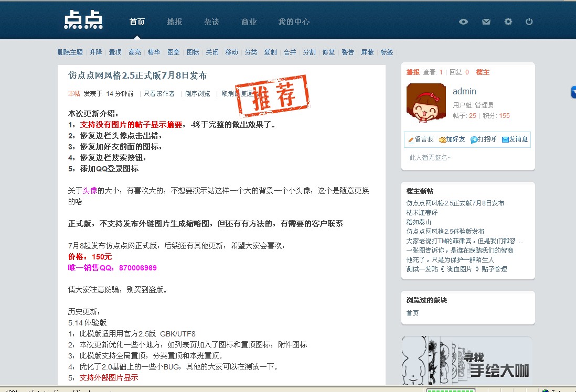This screenshot has width=576, height=392.
Task: Click 移动 moderation link
Action: tap(231, 52)
